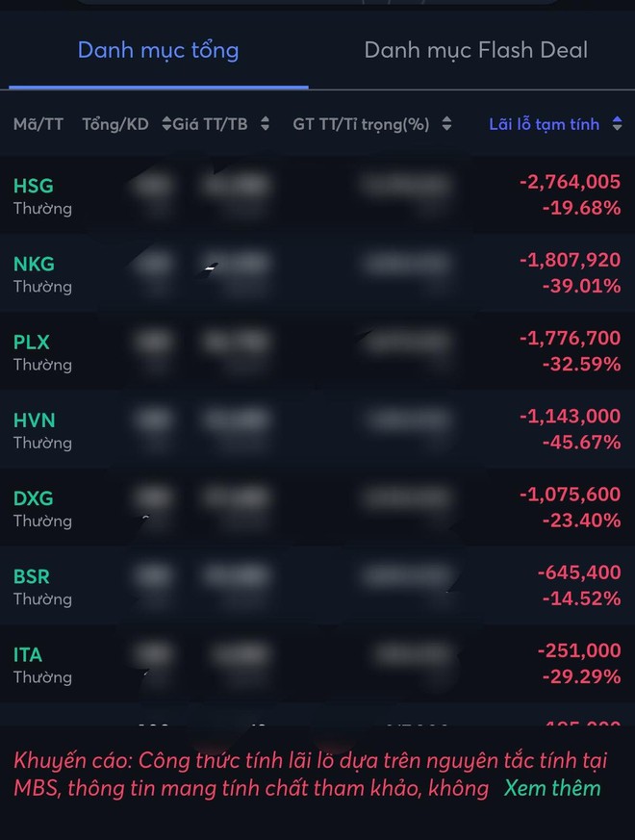Click sort arrows between Tổng/KD and Giá TT/TB

[166, 124]
